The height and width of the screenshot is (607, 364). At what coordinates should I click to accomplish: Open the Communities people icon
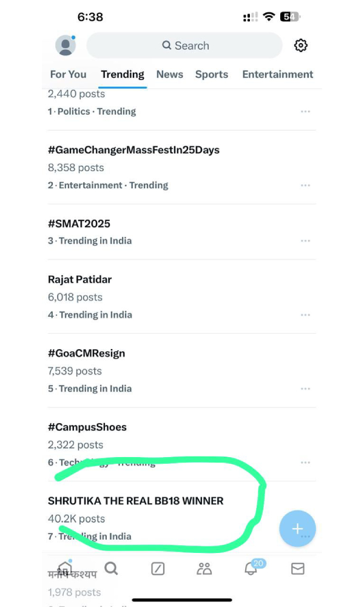204,569
